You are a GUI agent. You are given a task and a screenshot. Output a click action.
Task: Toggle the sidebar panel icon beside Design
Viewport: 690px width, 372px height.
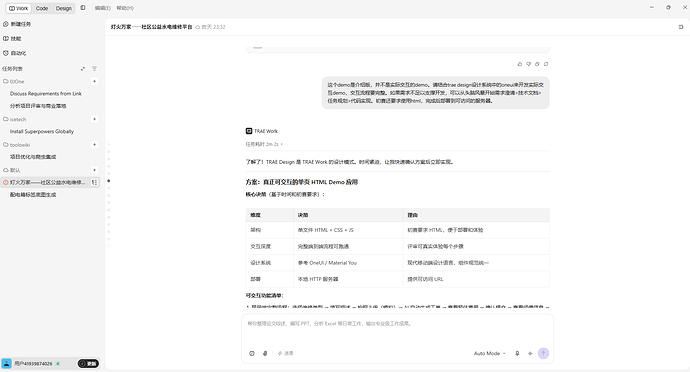(83, 8)
